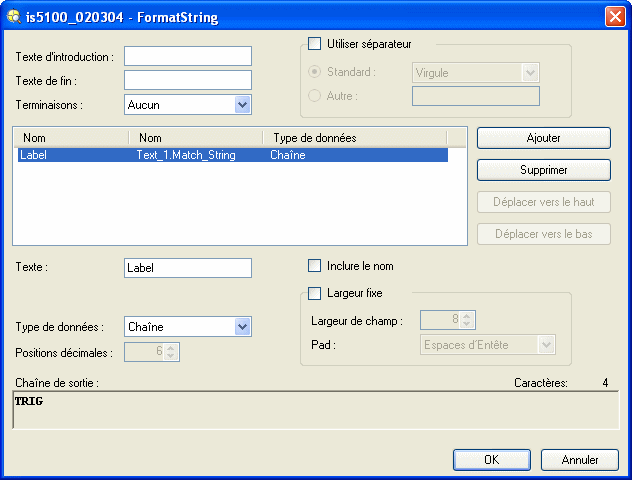Click the Texte field containing Label
The width and height of the screenshot is (632, 480).
tap(187, 268)
